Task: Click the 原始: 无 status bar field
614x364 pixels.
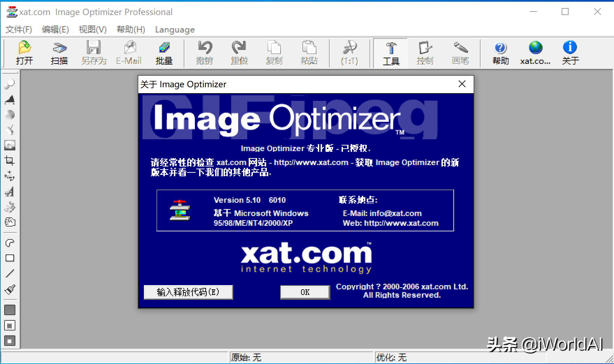Action: 301,357
